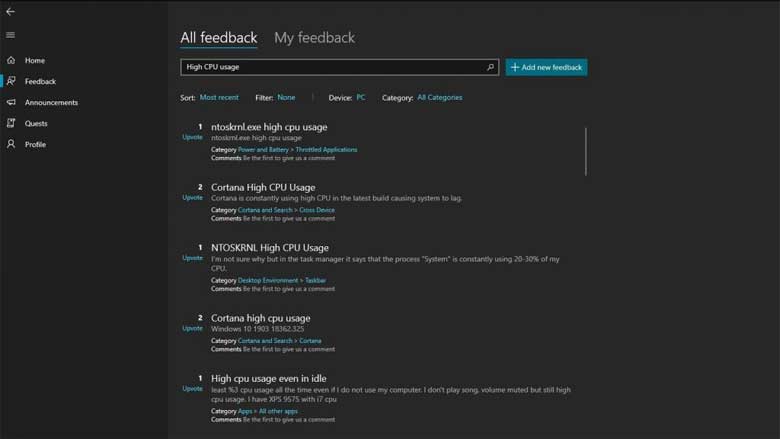The image size is (780, 439).
Task: Click the search magnifier icon
Action: pos(490,68)
